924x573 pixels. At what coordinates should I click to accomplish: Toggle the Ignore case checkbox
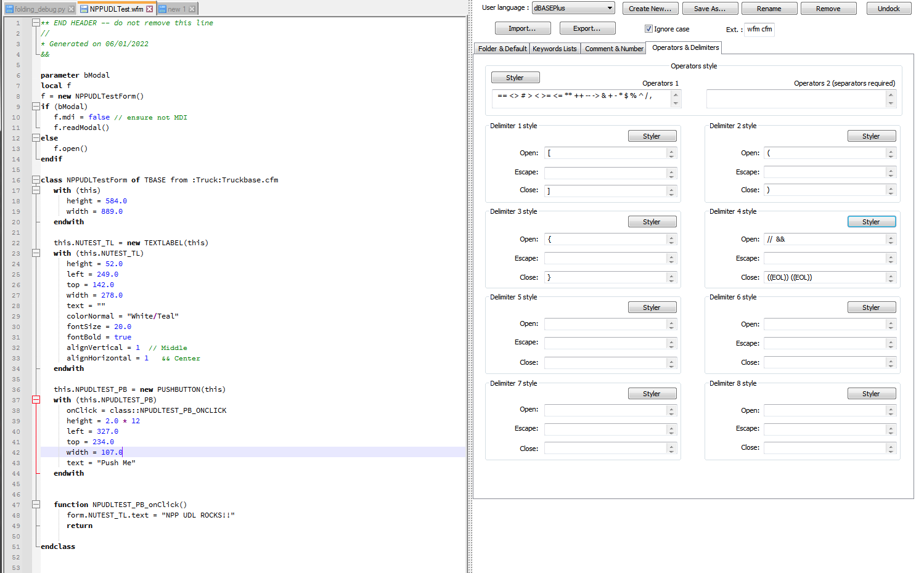(x=648, y=29)
